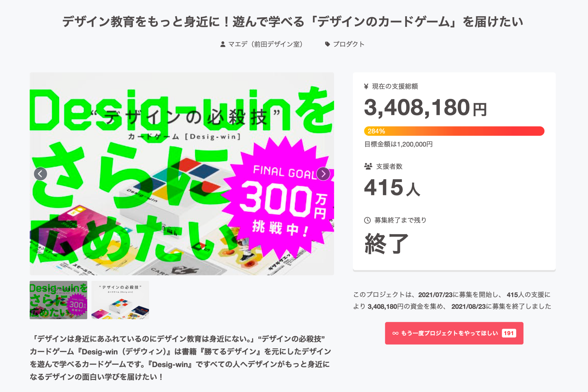The height and width of the screenshot is (392, 588).
Task: Click the 目標金額は1,200,000円 goal text
Action: tap(398, 144)
